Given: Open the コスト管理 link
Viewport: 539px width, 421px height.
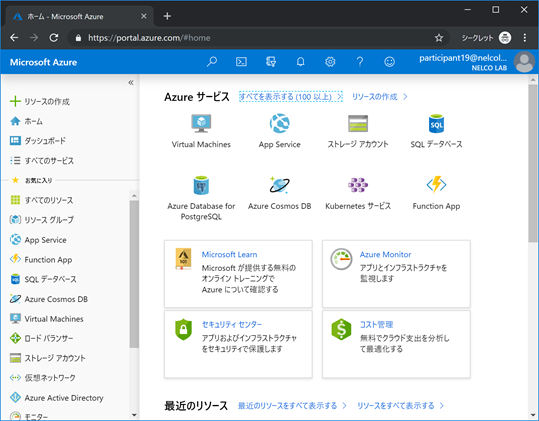Looking at the screenshot, I should tap(376, 324).
